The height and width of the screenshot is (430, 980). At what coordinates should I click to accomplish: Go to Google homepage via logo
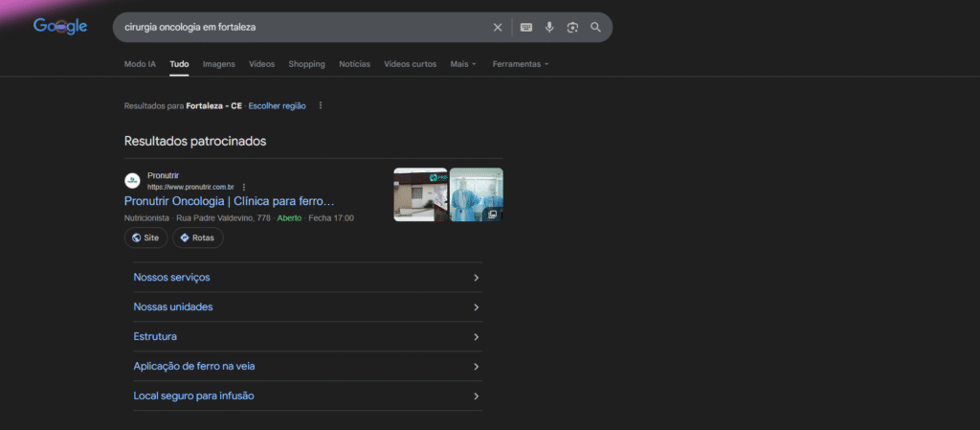coord(60,26)
